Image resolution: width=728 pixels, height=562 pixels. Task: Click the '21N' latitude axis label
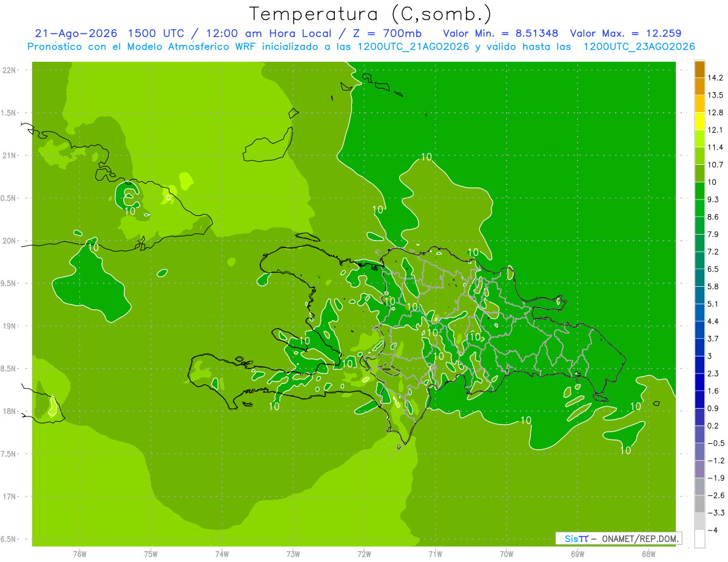pos(9,156)
